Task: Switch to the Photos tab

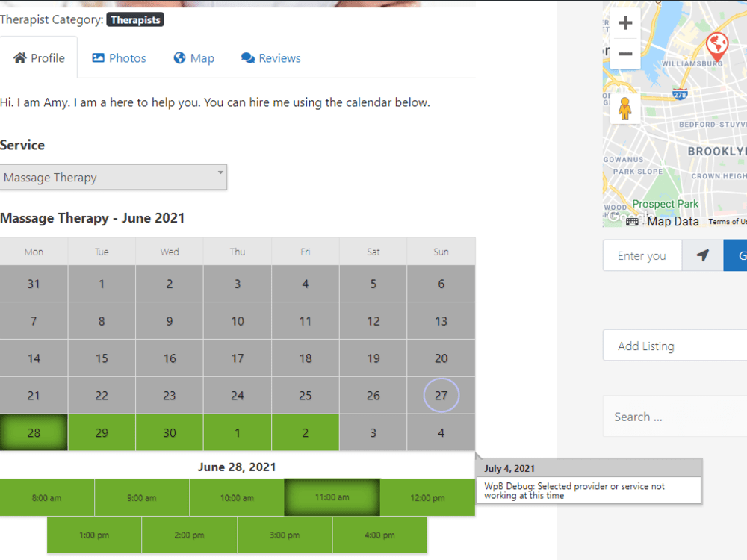Action: tap(119, 58)
